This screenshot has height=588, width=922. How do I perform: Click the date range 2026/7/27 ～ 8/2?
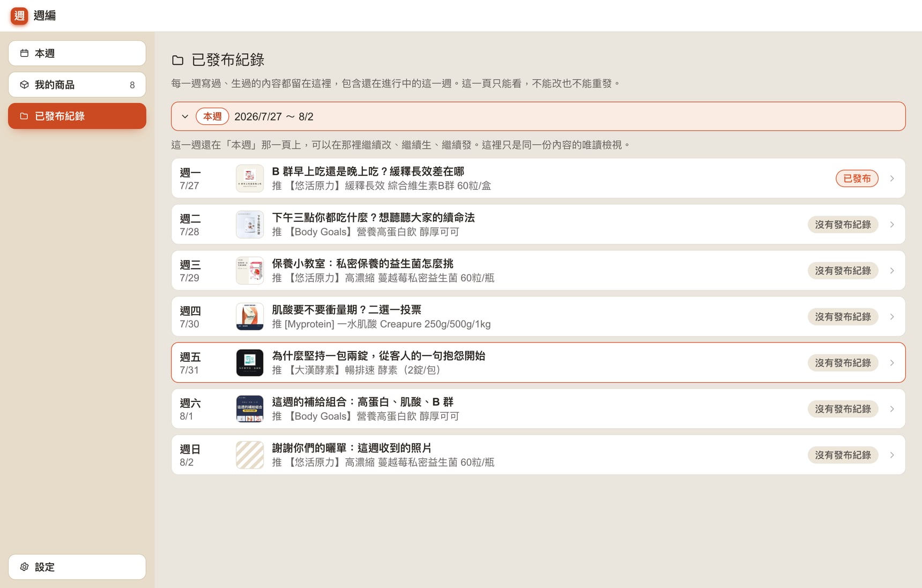pyautogui.click(x=274, y=116)
